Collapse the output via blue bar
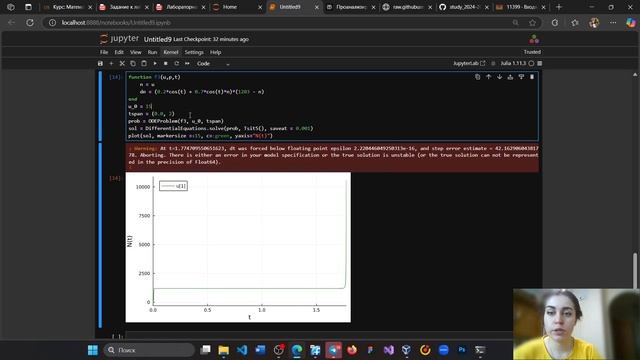This screenshot has height=360, width=640. (100, 235)
